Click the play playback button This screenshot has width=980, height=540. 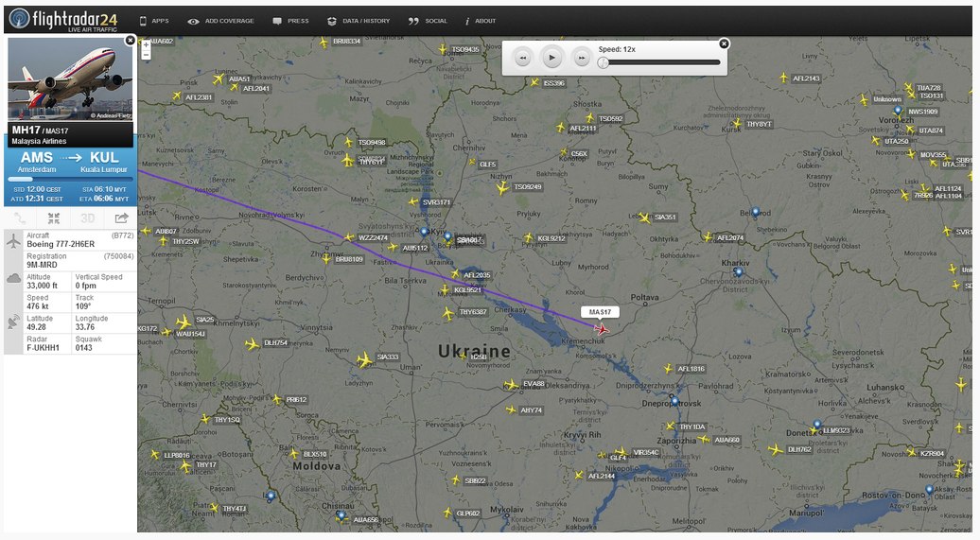[x=551, y=58]
